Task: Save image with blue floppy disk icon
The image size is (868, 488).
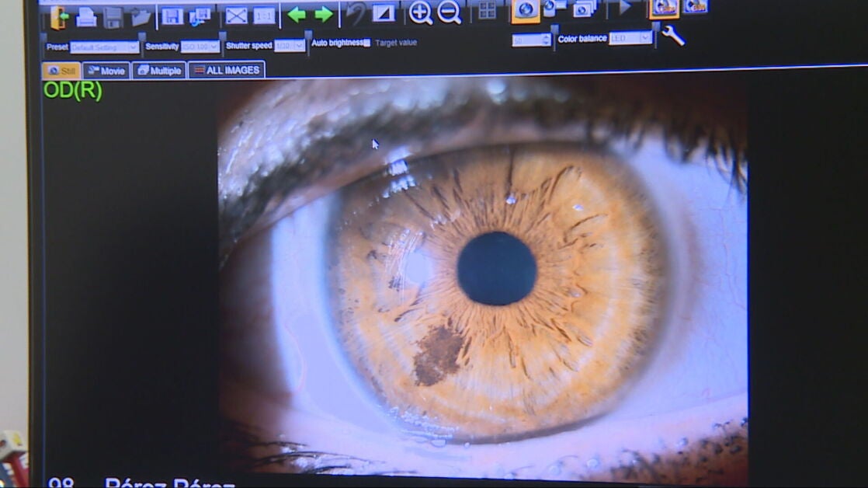Action: tap(172, 16)
